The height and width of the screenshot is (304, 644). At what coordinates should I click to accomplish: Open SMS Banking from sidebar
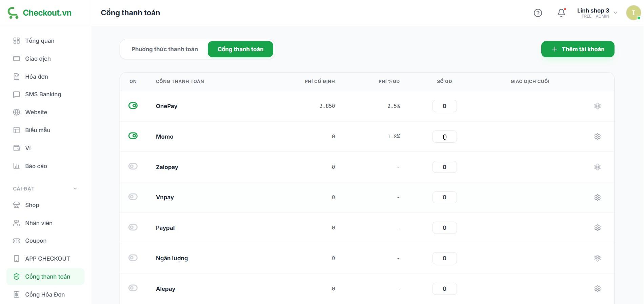click(43, 94)
